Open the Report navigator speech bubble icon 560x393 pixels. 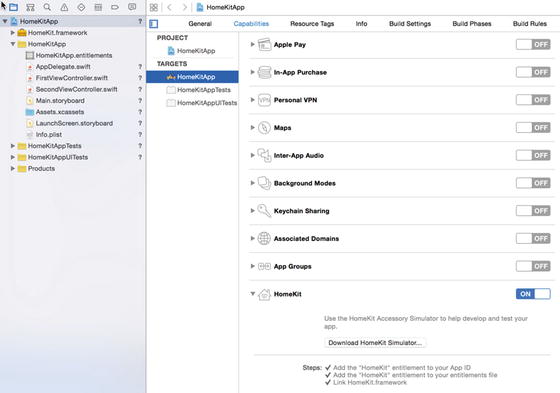point(132,7)
